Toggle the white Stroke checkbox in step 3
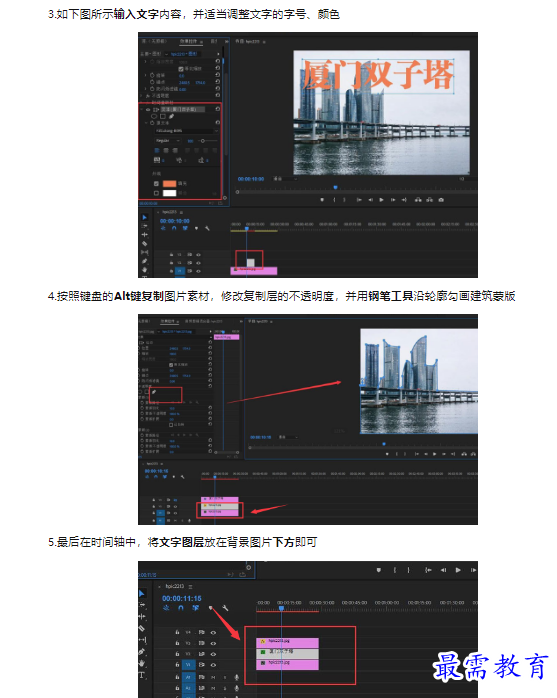 click(x=156, y=193)
